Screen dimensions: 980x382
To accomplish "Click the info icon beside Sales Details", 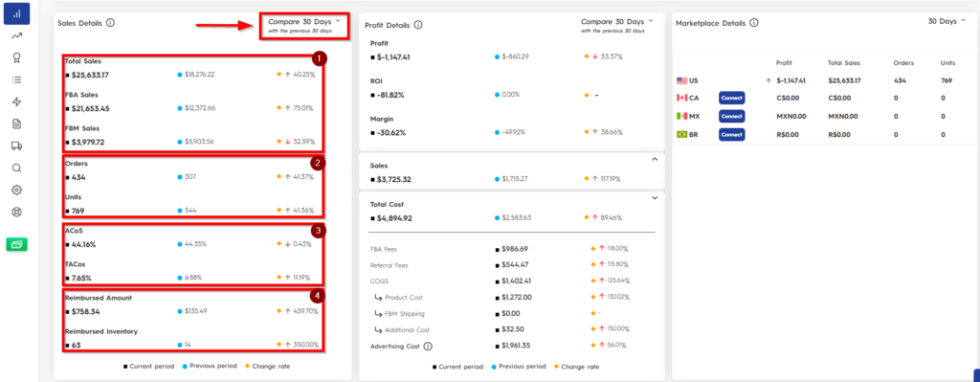I will point(111,23).
